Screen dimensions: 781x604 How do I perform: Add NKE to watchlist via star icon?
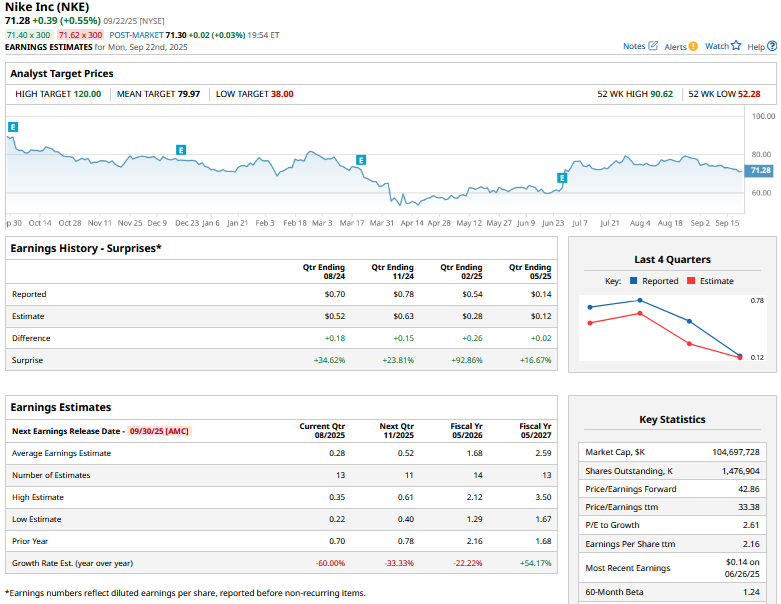pos(736,45)
